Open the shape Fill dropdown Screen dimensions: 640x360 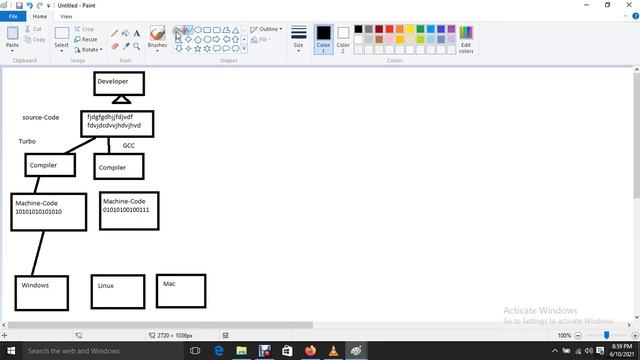(x=260, y=40)
